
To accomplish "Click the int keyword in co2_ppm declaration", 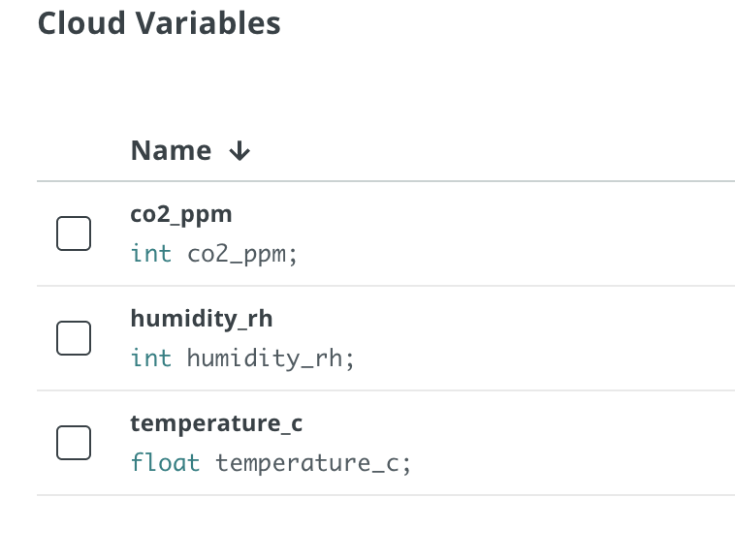I will point(151,254).
